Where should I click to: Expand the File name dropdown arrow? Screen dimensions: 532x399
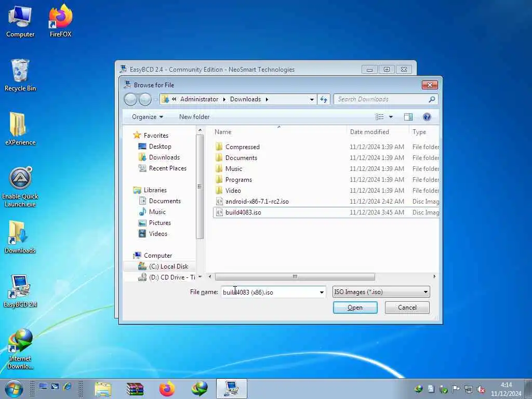321,292
